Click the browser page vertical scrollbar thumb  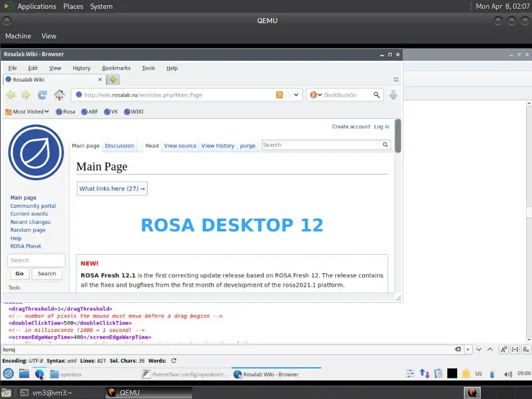tap(398, 136)
